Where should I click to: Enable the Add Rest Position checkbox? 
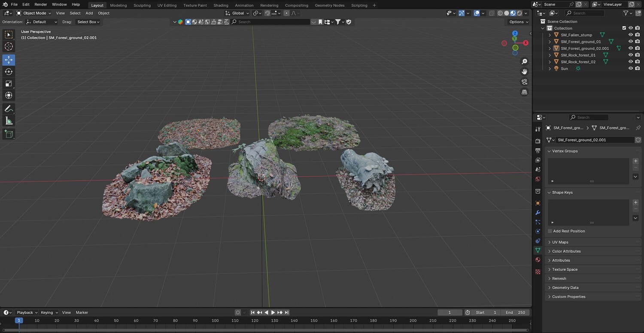550,231
